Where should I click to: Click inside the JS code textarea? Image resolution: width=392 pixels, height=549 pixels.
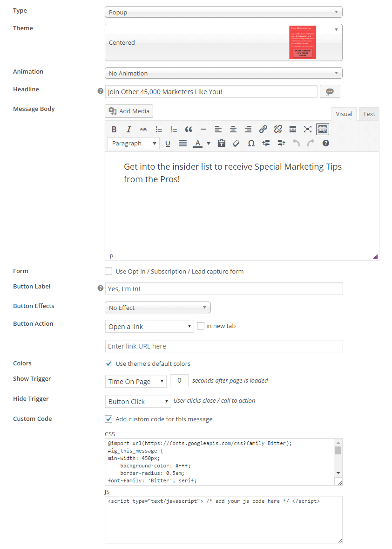coord(223,520)
